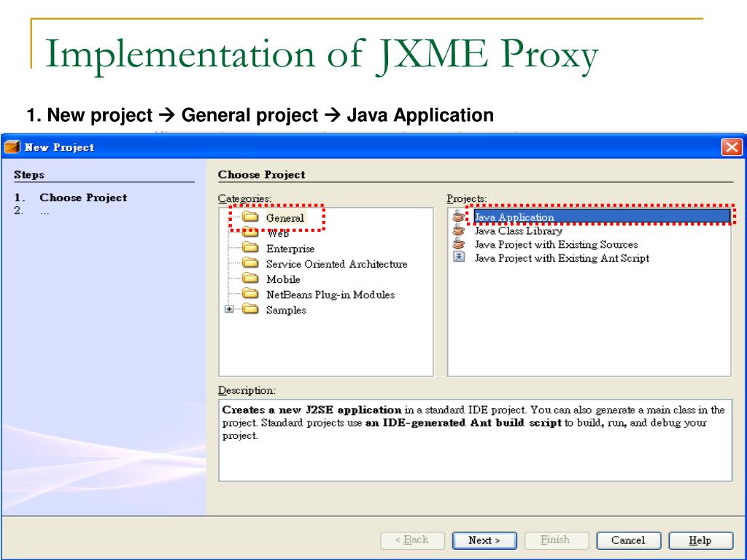Close the New Project window
The height and width of the screenshot is (560, 747).
[x=732, y=147]
